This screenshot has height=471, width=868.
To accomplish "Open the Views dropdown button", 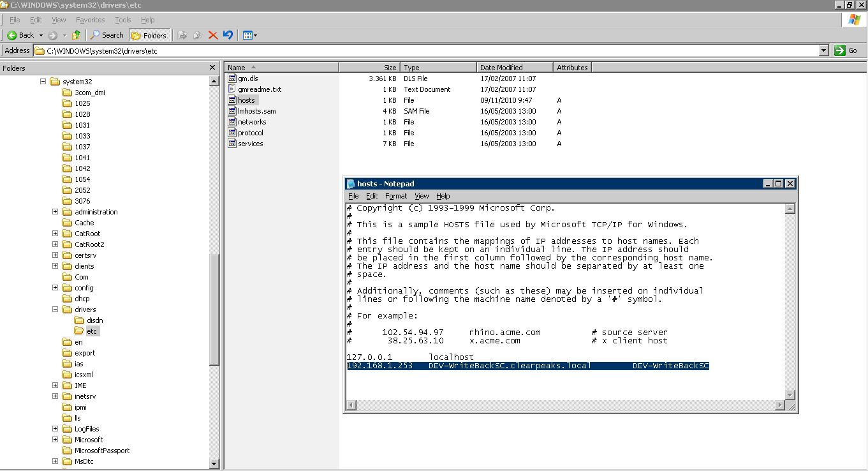I will pos(250,35).
